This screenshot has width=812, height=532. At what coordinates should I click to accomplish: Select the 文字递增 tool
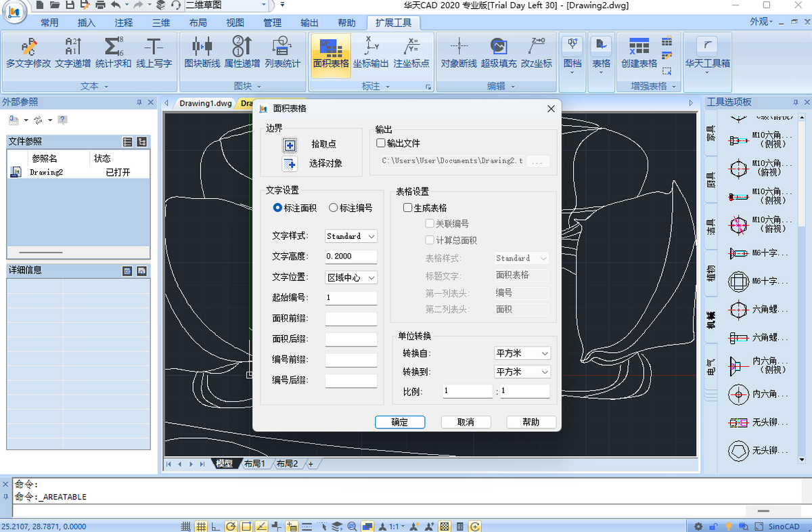coord(73,53)
